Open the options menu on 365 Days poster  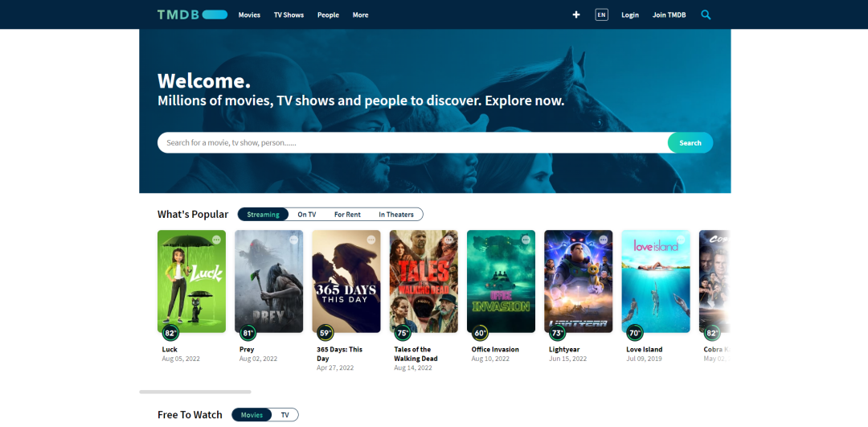371,240
